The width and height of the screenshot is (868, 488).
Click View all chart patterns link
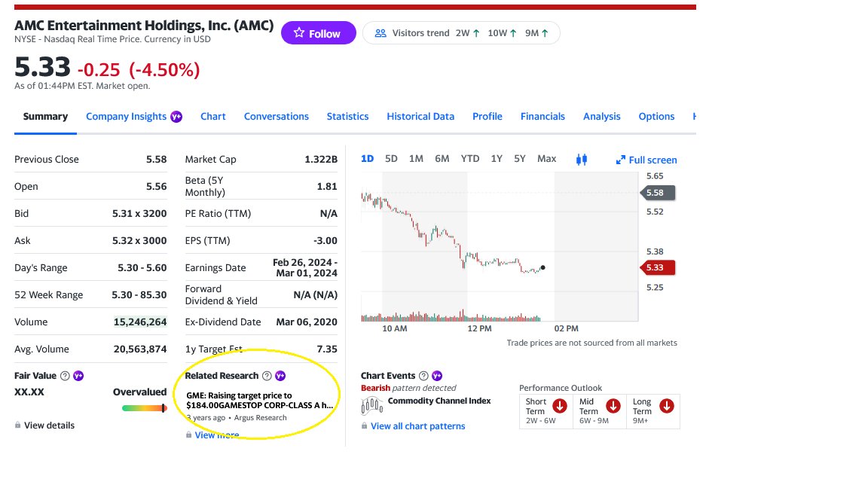(418, 425)
